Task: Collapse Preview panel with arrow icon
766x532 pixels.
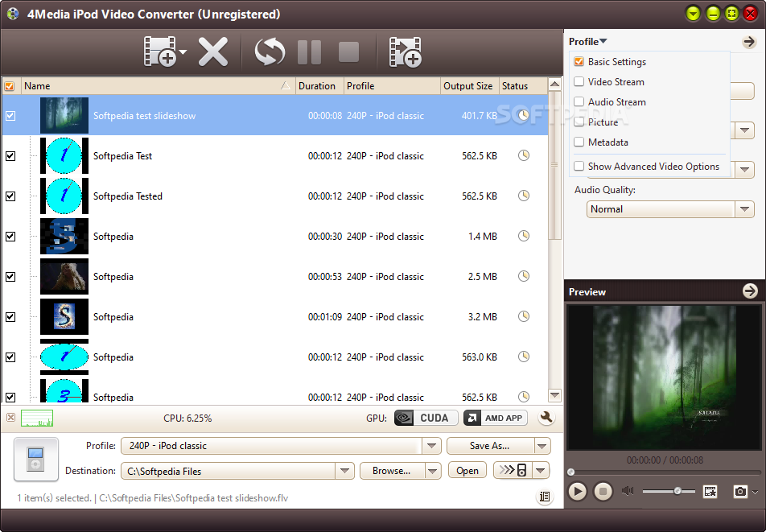Action: pos(750,291)
